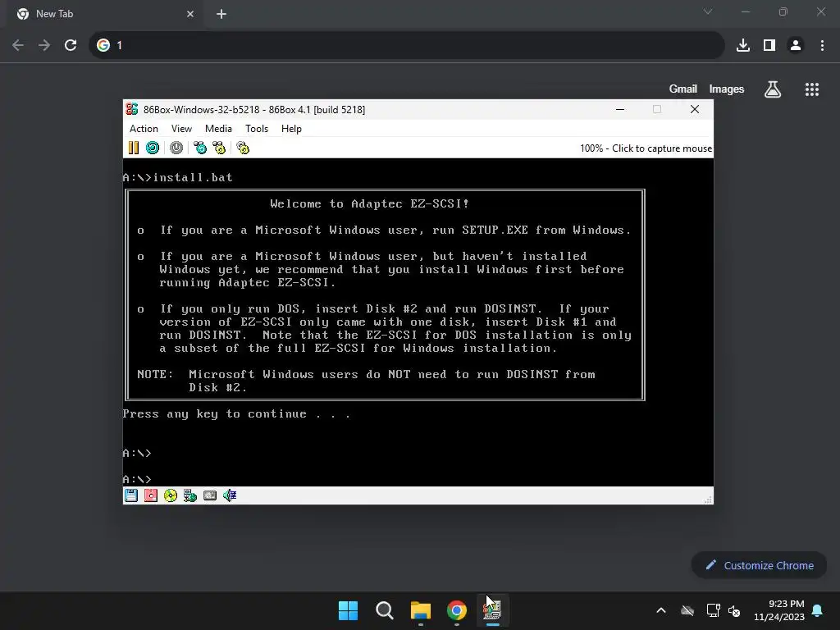Open Windows taskbar search

(385, 610)
